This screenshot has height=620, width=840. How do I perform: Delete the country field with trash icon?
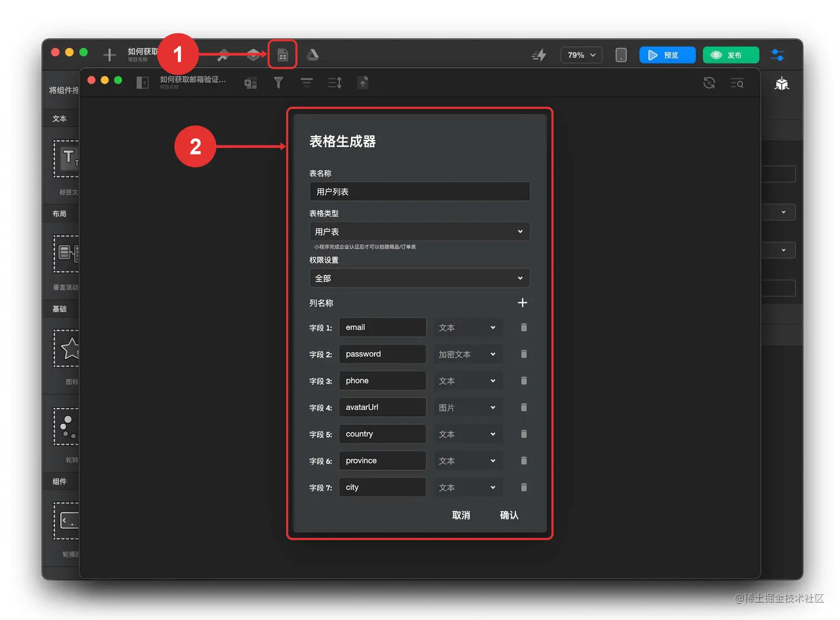(523, 434)
